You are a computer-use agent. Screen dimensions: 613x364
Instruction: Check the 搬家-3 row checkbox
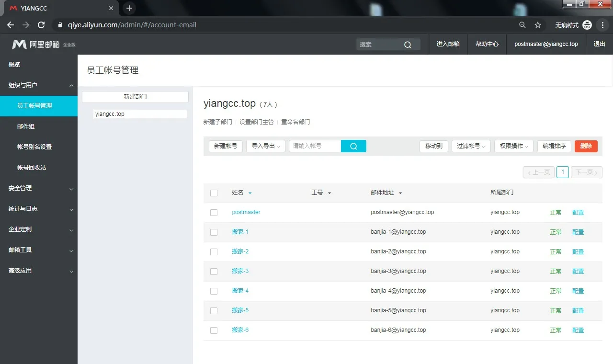click(214, 272)
